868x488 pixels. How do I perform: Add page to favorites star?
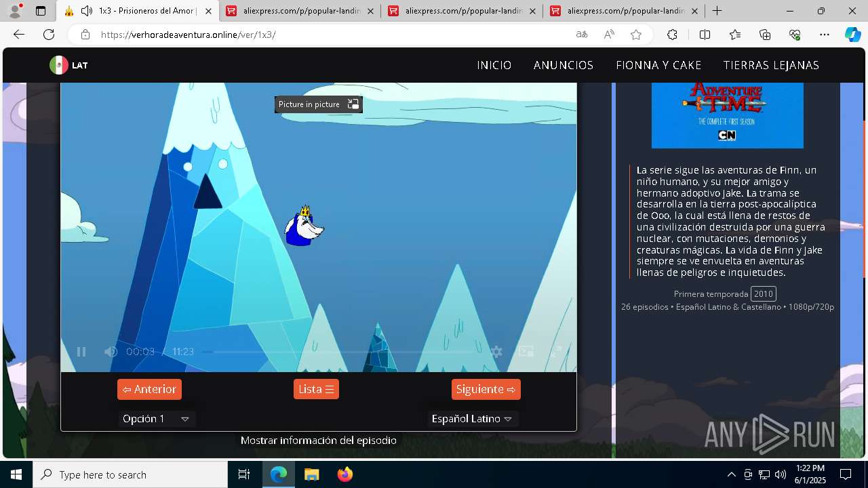pyautogui.click(x=636, y=35)
